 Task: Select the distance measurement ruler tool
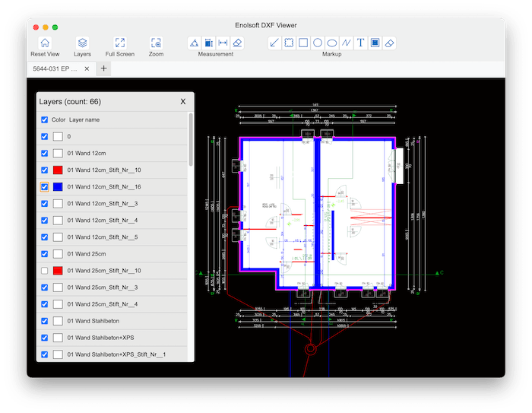(223, 43)
